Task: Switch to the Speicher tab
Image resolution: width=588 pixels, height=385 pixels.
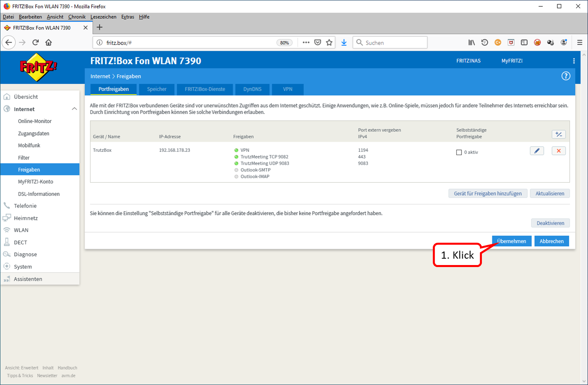Action: [x=157, y=89]
